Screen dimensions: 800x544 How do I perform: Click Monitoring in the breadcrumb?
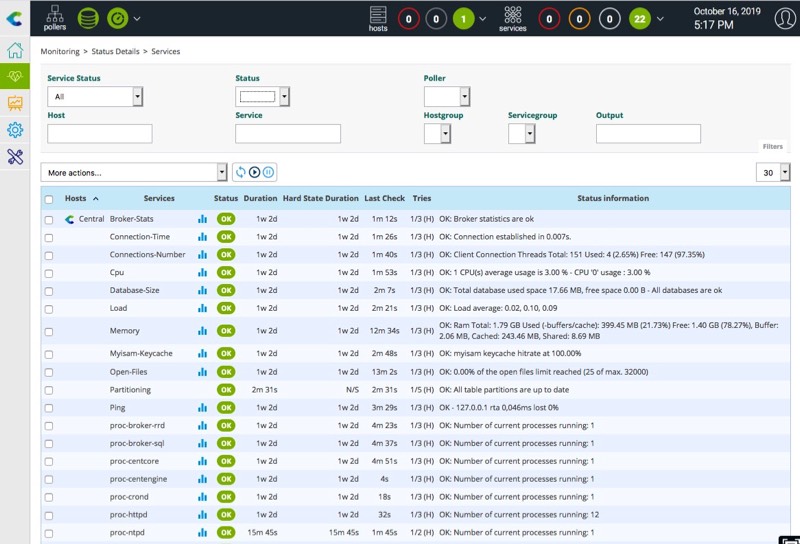[60, 51]
